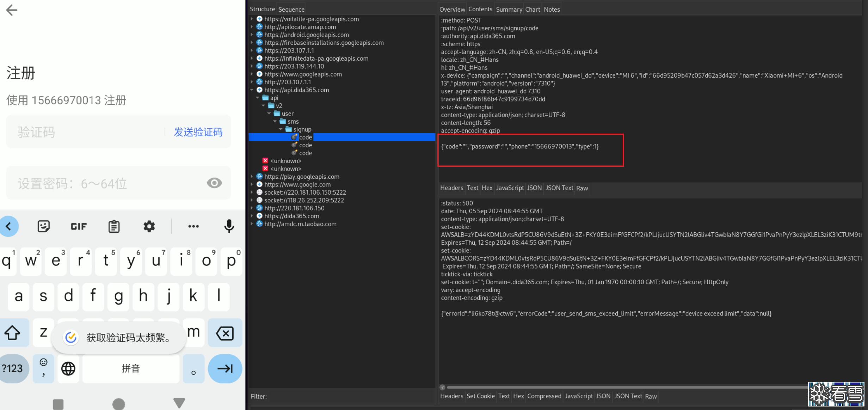This screenshot has height=410, width=868.
Task: Tap the GIF keyboard button
Action: 79,226
